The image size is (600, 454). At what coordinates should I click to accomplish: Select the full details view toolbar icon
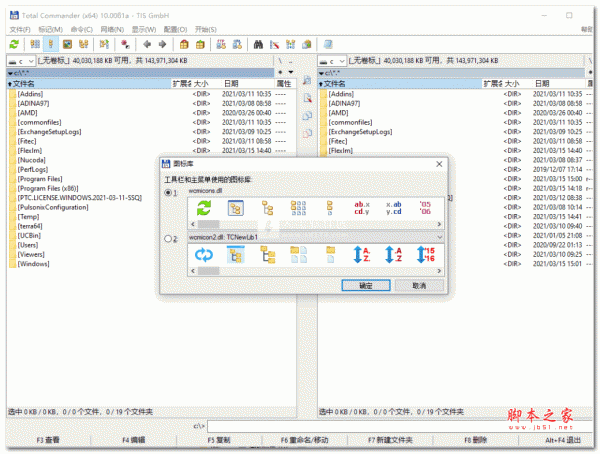click(x=51, y=44)
